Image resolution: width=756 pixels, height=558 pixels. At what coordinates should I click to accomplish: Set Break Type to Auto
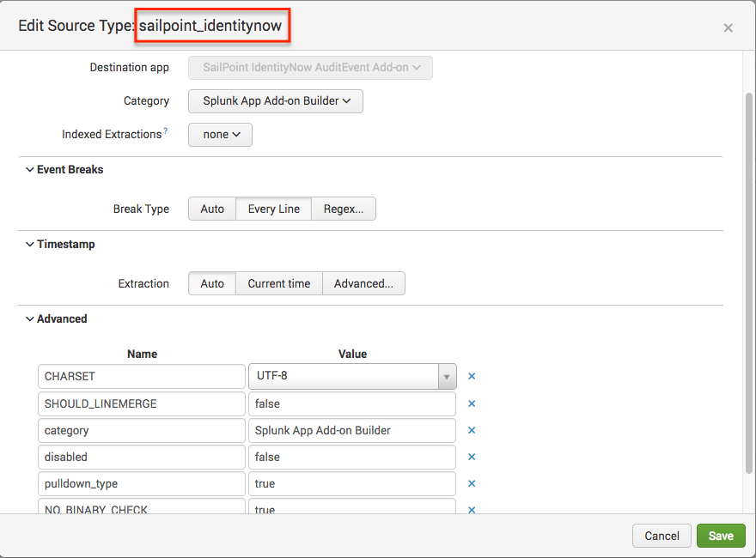click(212, 209)
